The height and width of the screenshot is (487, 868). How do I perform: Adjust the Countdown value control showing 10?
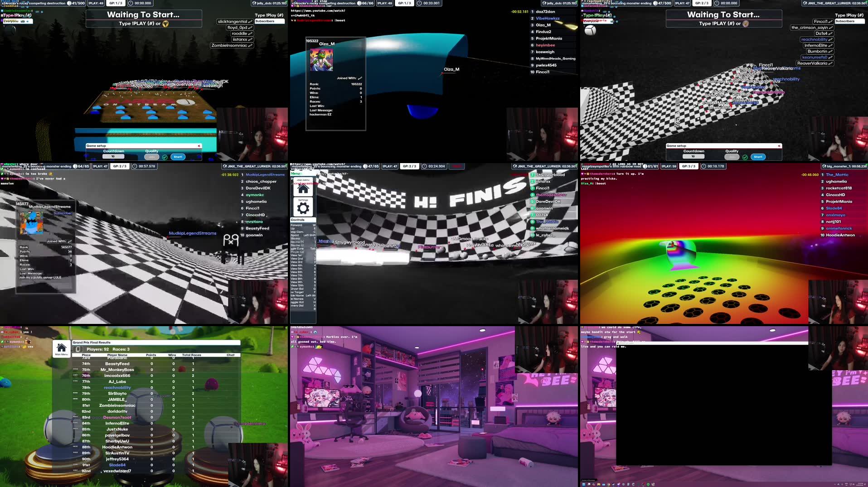(x=114, y=156)
